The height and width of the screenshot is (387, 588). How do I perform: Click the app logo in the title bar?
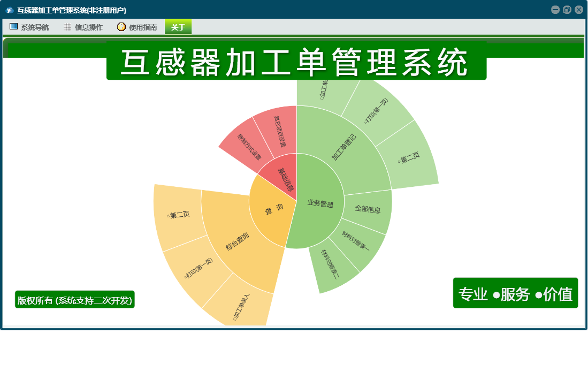[x=10, y=10]
